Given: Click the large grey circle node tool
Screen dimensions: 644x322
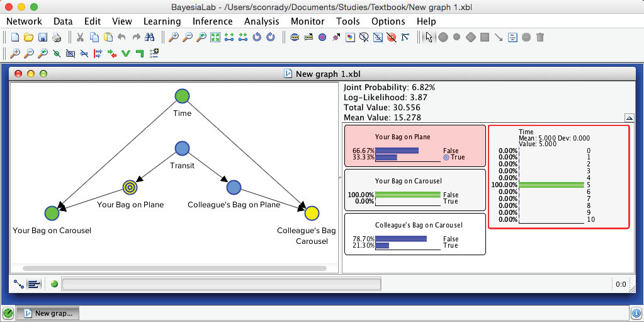Looking at the screenshot, I should (x=443, y=37).
